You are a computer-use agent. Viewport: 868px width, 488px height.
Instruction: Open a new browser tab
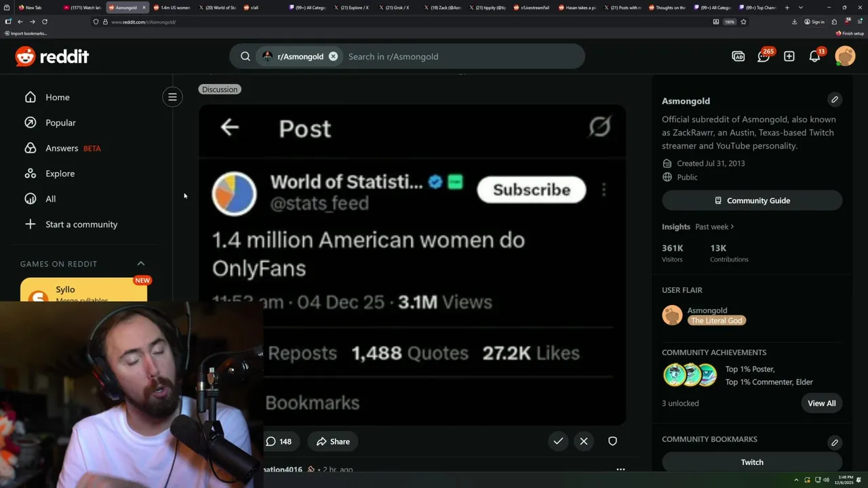(x=787, y=7)
